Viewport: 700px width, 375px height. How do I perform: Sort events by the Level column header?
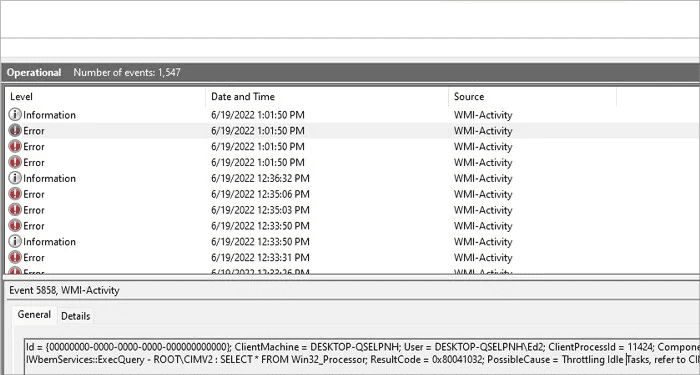click(x=105, y=96)
